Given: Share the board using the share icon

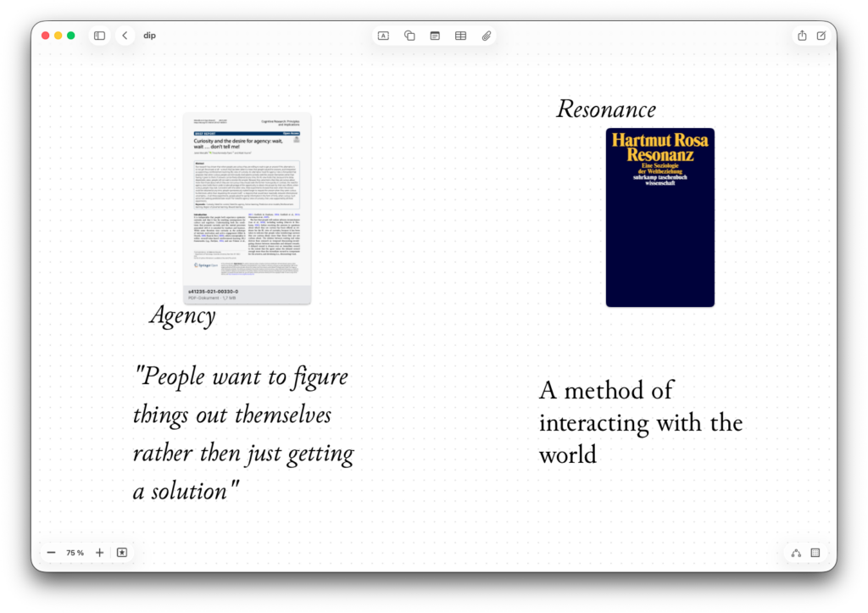Looking at the screenshot, I should tap(802, 36).
